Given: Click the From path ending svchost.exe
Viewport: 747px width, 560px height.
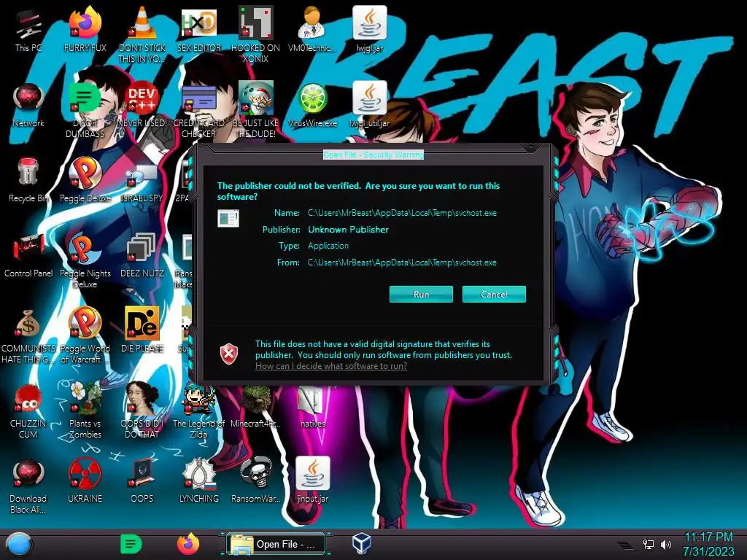Looking at the screenshot, I should click(402, 262).
